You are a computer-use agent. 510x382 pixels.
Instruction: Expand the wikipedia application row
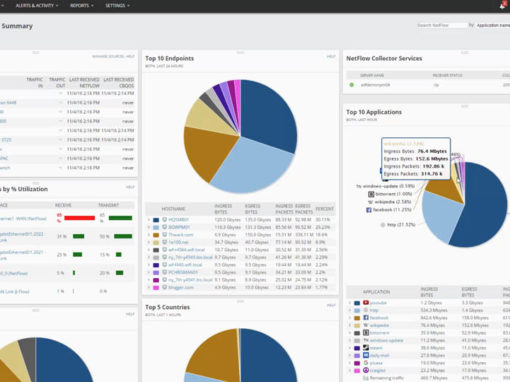[350, 325]
